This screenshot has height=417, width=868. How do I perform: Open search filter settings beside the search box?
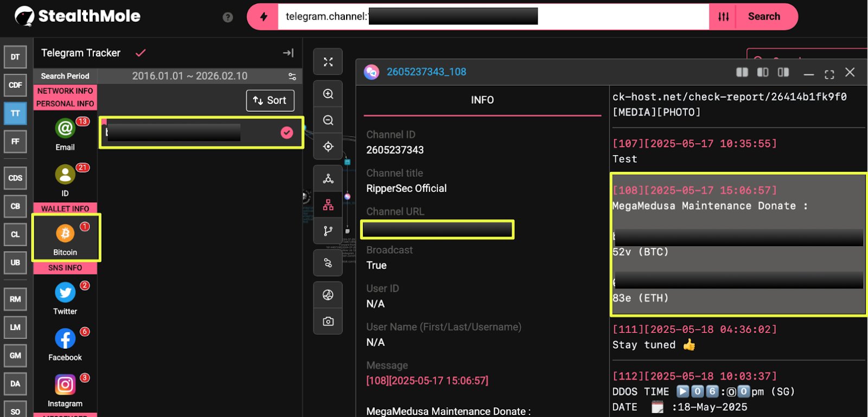tap(723, 17)
